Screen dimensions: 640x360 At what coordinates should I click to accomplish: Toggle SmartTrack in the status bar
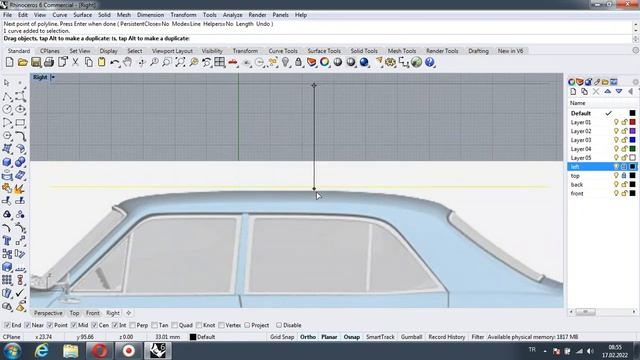click(380, 337)
